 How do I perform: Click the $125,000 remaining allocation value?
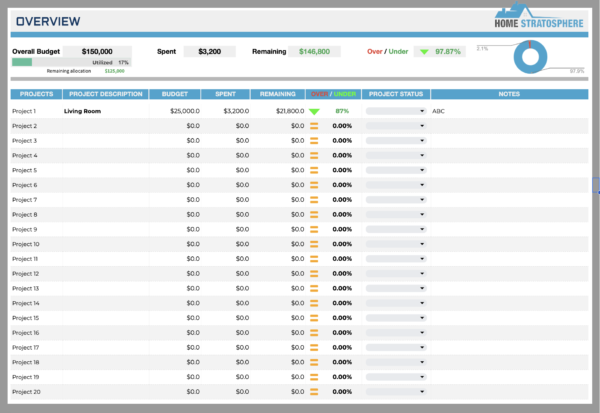(x=114, y=71)
